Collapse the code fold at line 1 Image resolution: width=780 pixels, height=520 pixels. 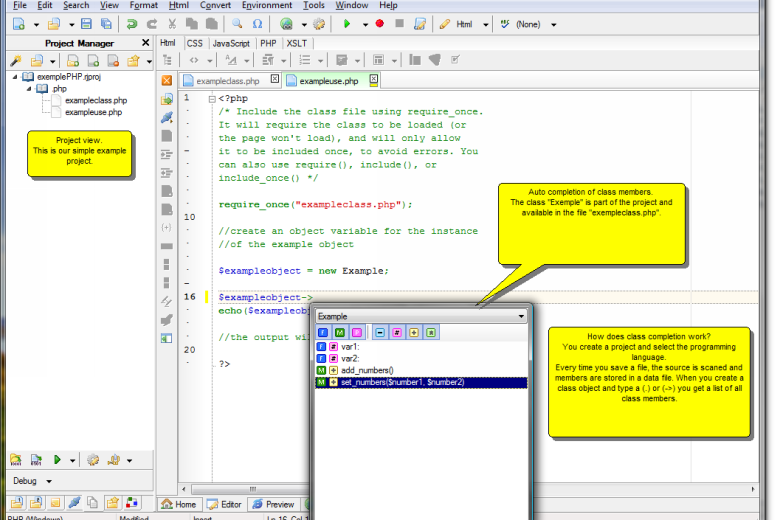(212, 99)
